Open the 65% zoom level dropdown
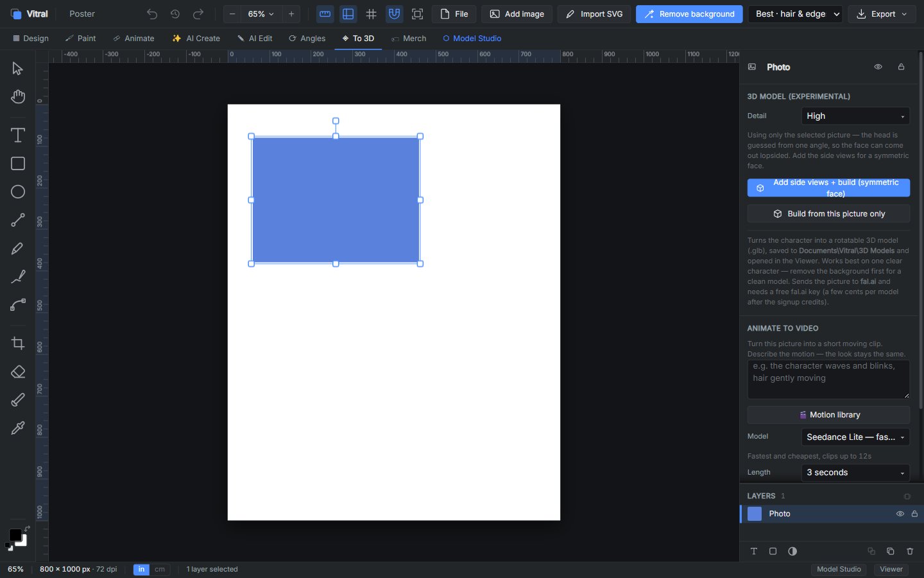The height and width of the screenshot is (578, 924). [x=262, y=14]
